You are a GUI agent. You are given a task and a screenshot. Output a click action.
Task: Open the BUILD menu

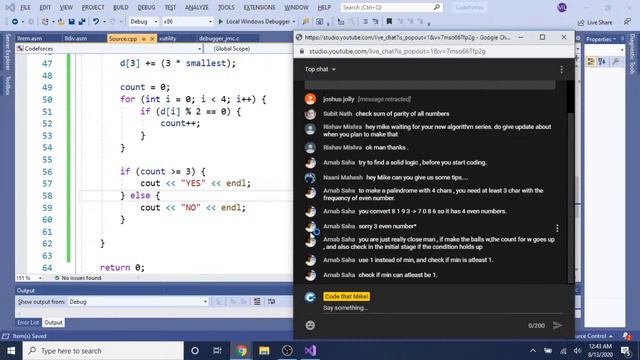pyautogui.click(x=120, y=7)
